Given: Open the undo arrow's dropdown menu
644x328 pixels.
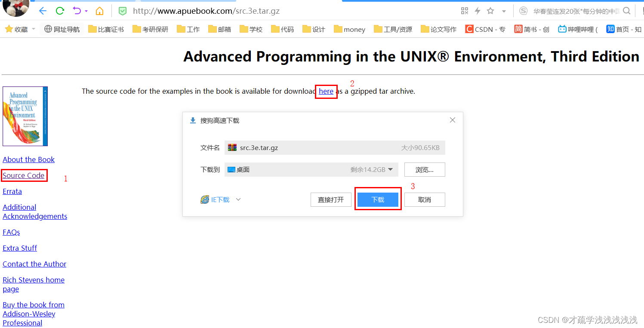Looking at the screenshot, I should coord(86,11).
